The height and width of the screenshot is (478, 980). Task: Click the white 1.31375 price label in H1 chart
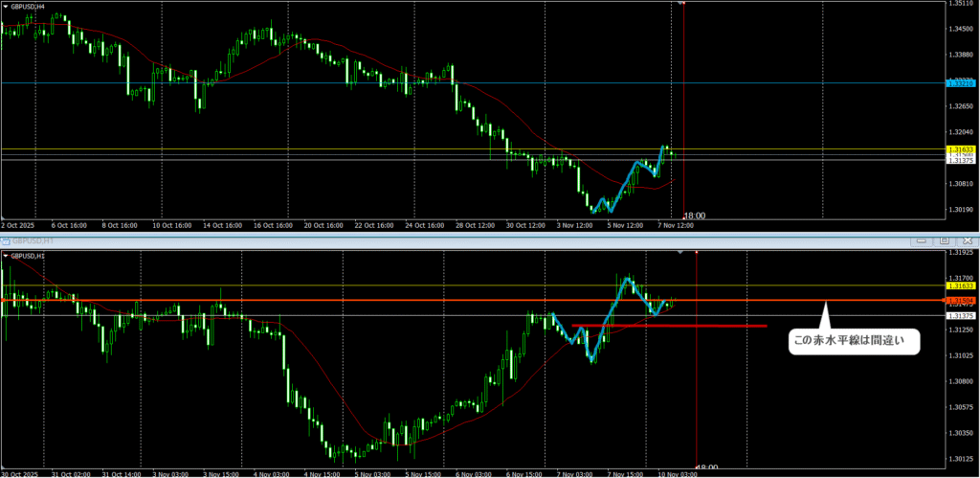pyautogui.click(x=959, y=315)
